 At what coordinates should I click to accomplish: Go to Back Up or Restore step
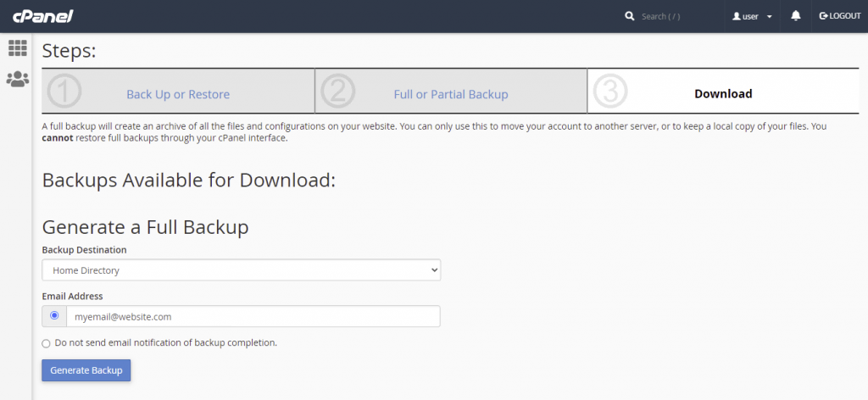178,94
